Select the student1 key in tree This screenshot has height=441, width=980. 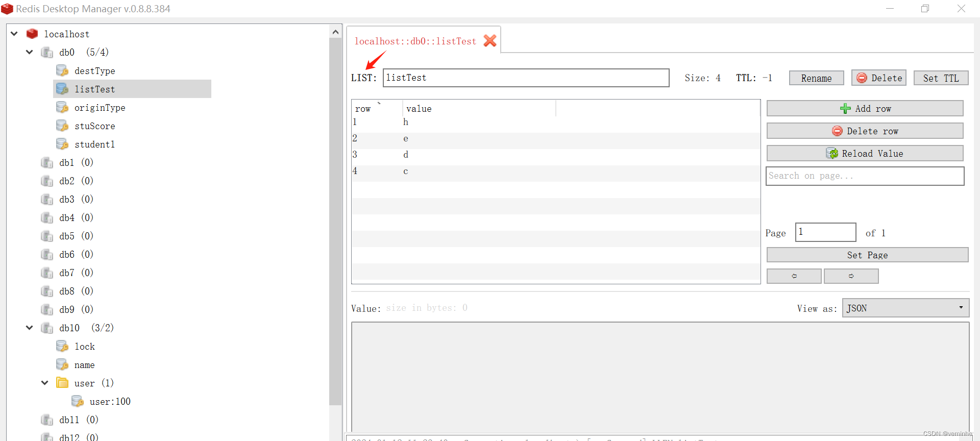pyautogui.click(x=94, y=144)
